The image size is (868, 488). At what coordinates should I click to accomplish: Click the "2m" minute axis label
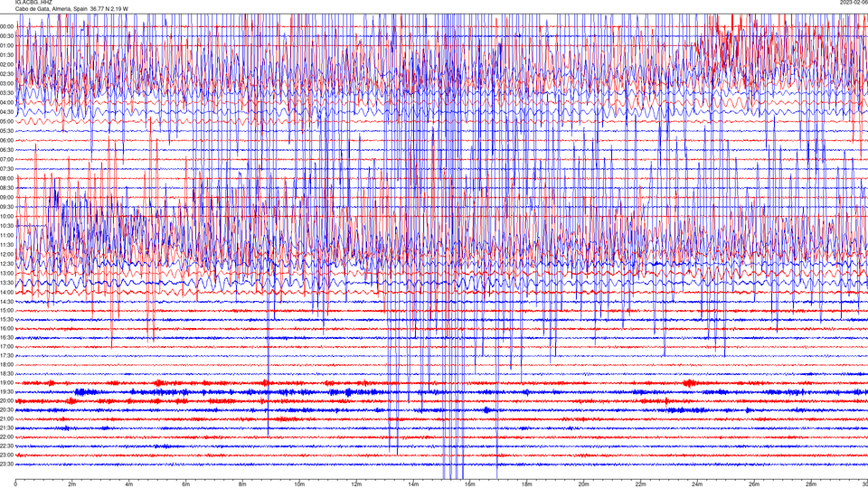(x=72, y=484)
